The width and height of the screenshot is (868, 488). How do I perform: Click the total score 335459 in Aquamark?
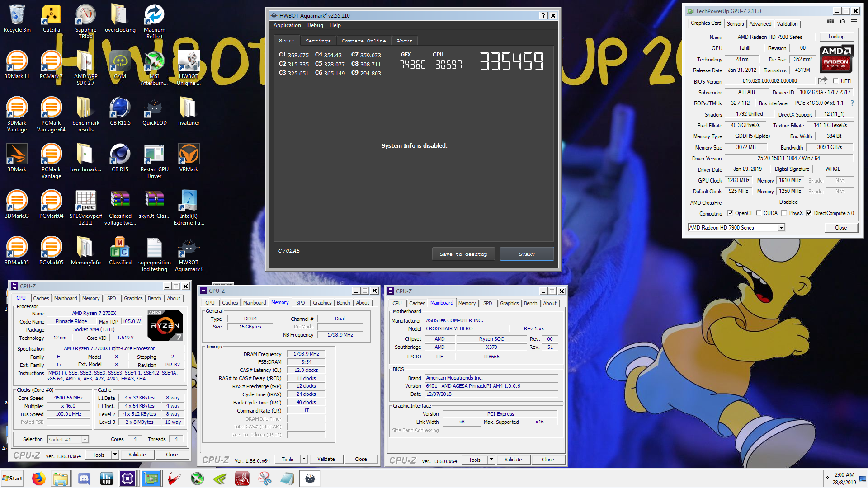pos(511,62)
